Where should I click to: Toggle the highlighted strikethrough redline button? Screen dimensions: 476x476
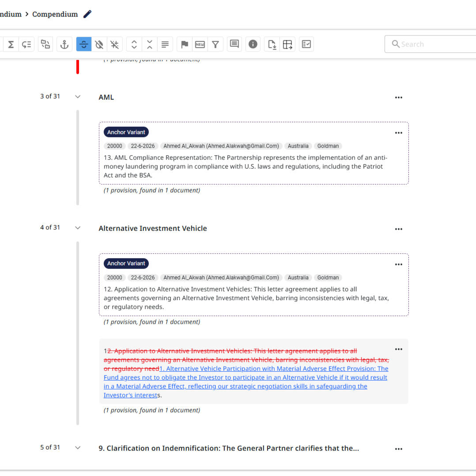click(84, 44)
